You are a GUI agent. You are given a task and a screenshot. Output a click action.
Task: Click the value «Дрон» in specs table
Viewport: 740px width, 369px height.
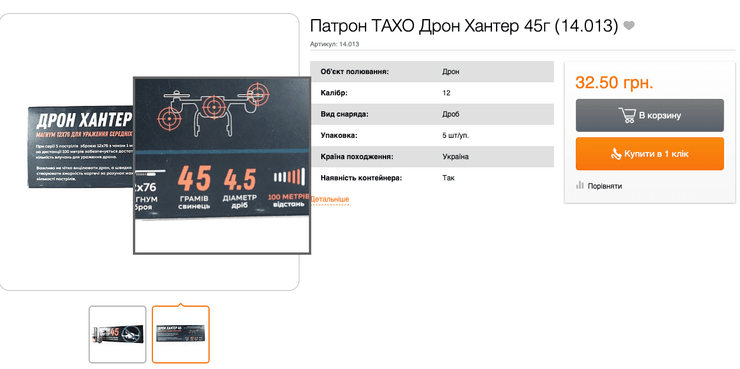[x=450, y=72]
